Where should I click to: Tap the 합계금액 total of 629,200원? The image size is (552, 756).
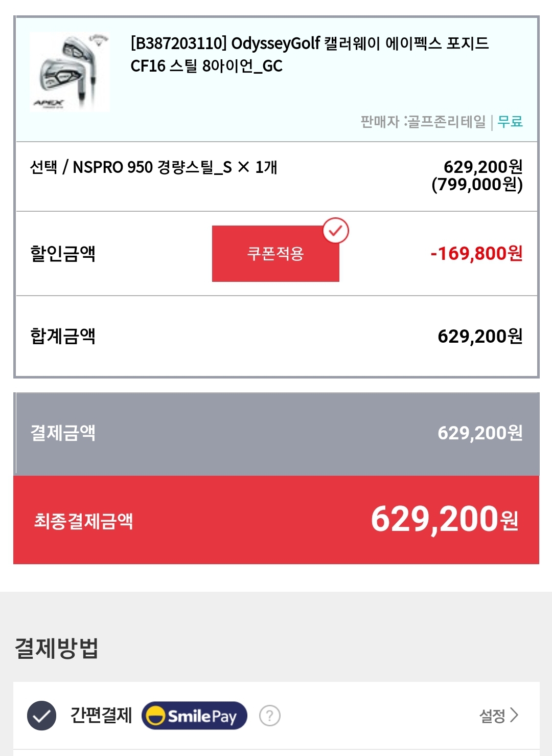pos(480,337)
